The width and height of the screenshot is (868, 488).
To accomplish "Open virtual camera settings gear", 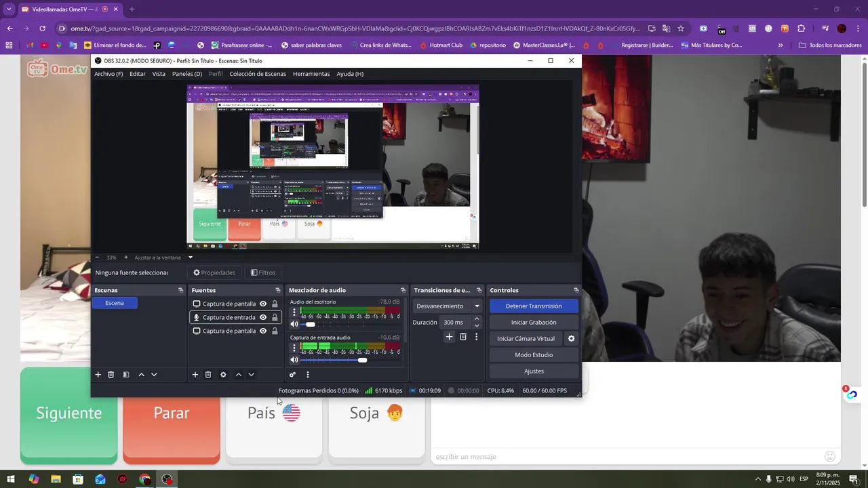I will 571,339.
